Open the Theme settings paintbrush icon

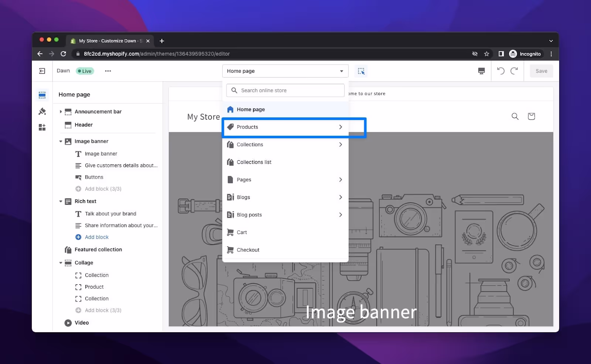[x=42, y=111]
